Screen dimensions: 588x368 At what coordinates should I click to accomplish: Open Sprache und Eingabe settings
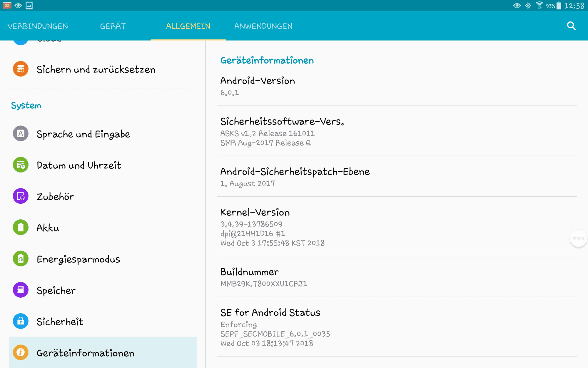pyautogui.click(x=103, y=134)
